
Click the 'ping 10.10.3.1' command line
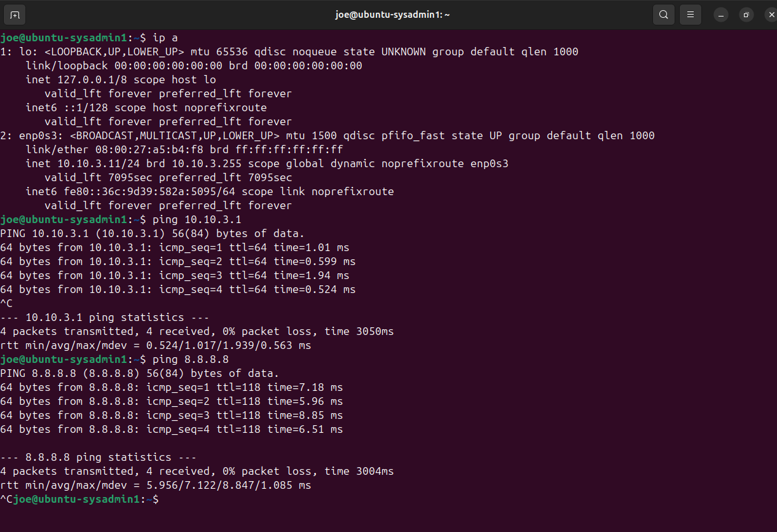point(197,219)
